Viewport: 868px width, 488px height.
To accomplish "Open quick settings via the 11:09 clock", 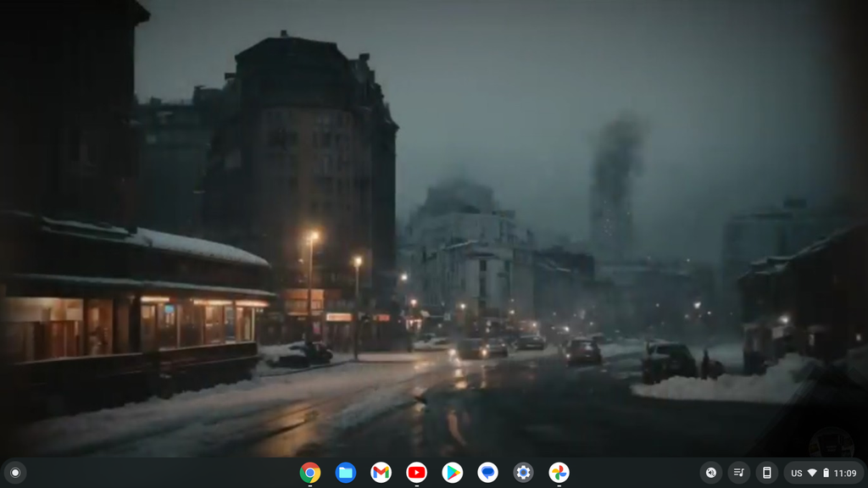I will coord(845,473).
